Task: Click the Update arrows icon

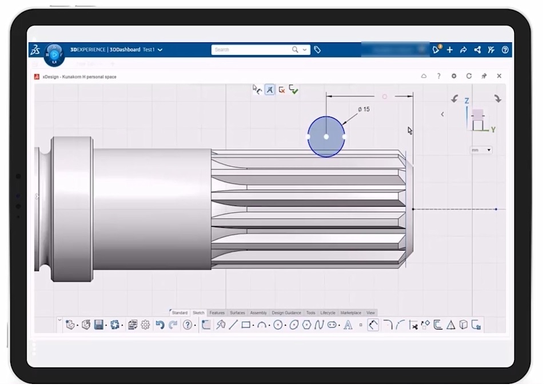Action: point(114,325)
